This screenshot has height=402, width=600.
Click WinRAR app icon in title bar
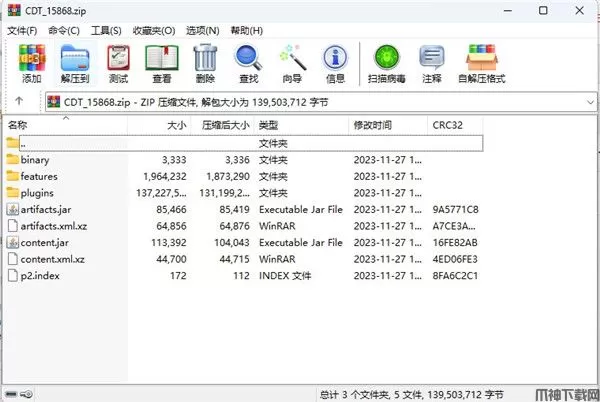click(x=14, y=10)
